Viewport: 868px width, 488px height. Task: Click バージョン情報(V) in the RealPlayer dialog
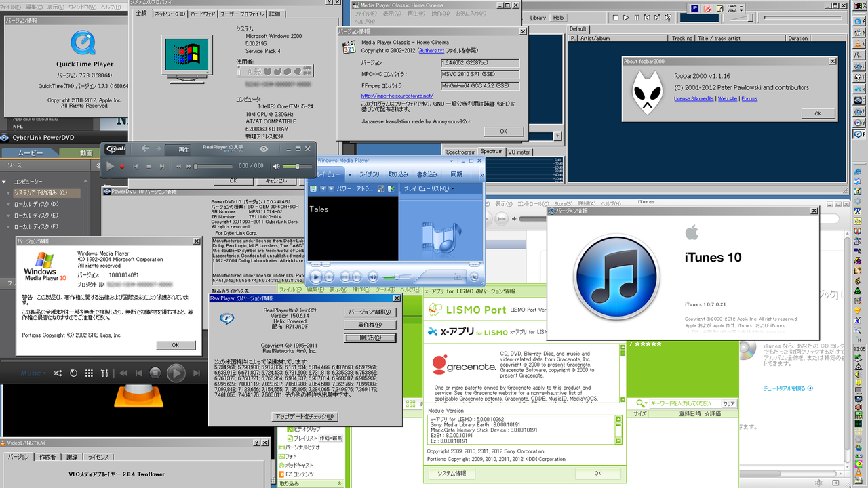pos(369,312)
